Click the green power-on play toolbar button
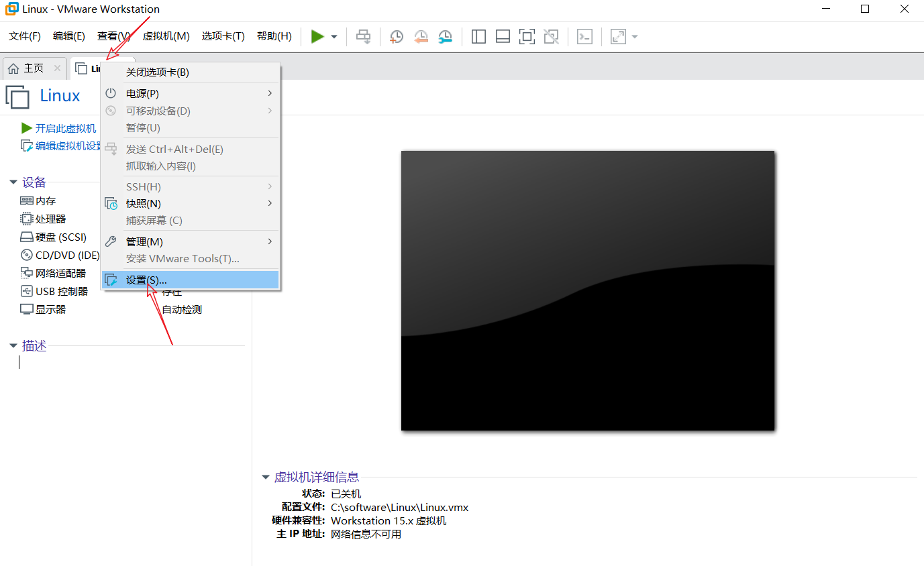 click(x=317, y=36)
